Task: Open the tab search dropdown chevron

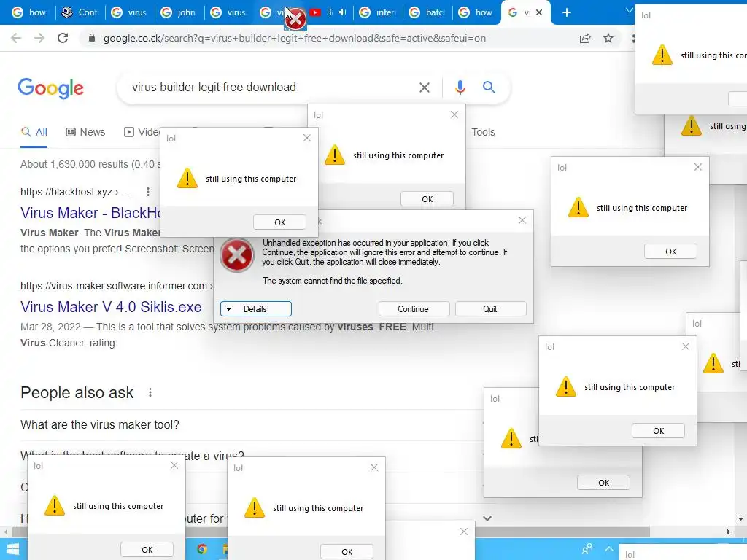Action: [x=629, y=10]
